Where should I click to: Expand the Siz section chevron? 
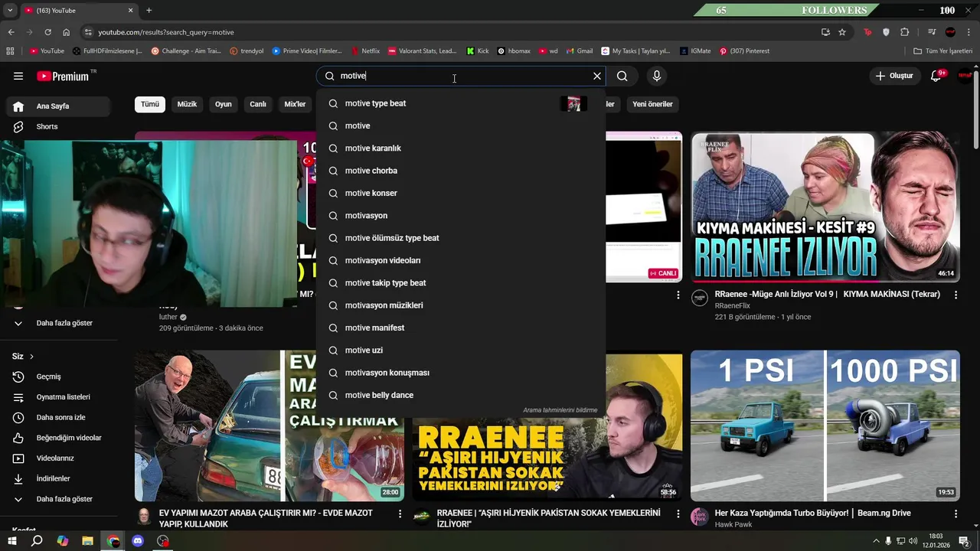click(31, 357)
